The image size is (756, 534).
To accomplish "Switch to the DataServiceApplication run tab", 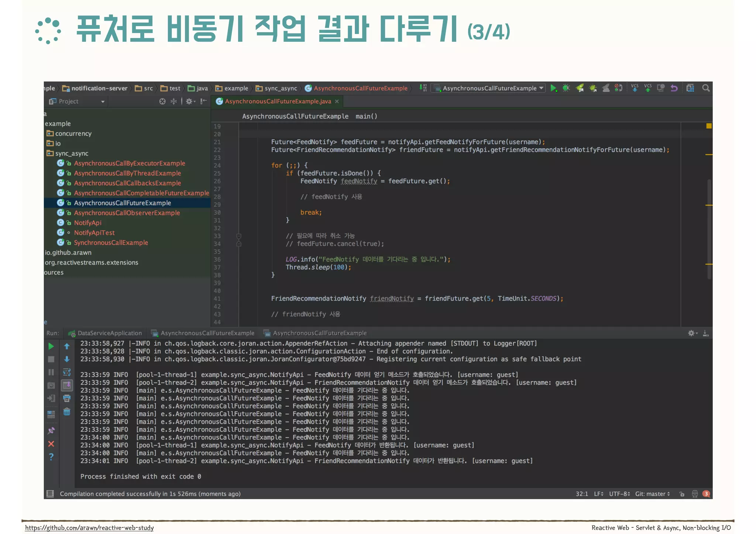I will [109, 333].
